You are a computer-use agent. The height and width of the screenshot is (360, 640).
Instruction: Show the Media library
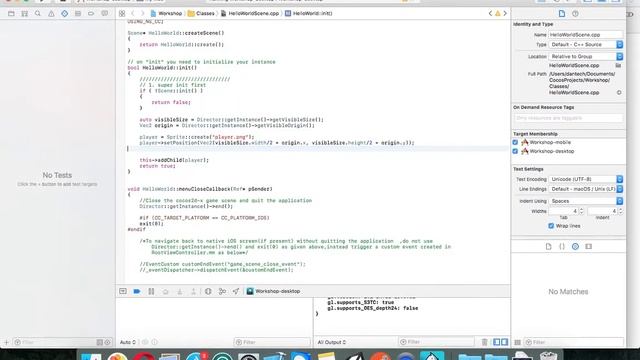[589, 247]
